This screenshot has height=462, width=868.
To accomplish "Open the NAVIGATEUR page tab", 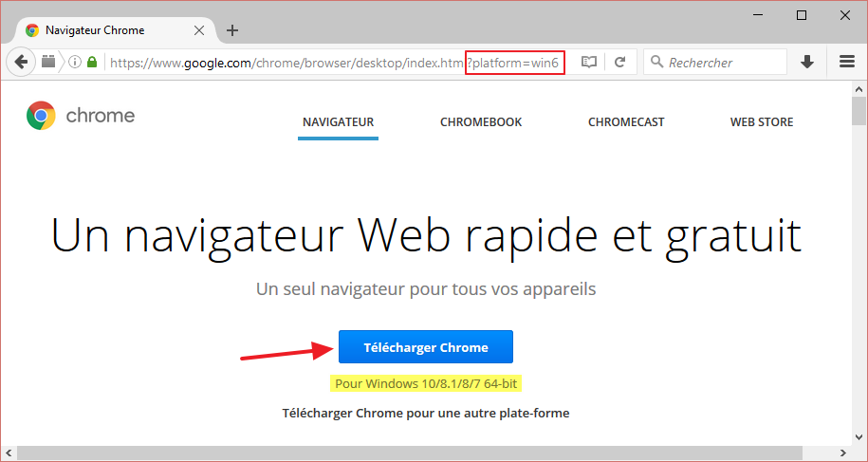I will point(339,122).
